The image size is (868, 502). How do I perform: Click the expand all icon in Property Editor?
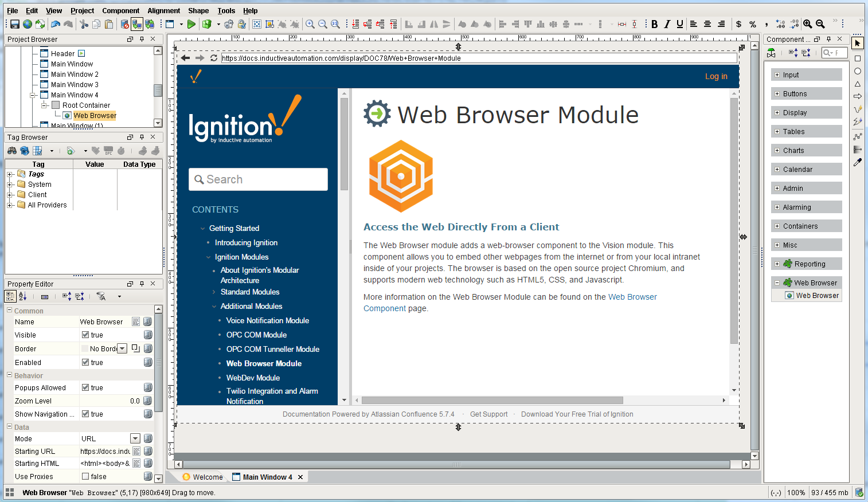tap(67, 296)
